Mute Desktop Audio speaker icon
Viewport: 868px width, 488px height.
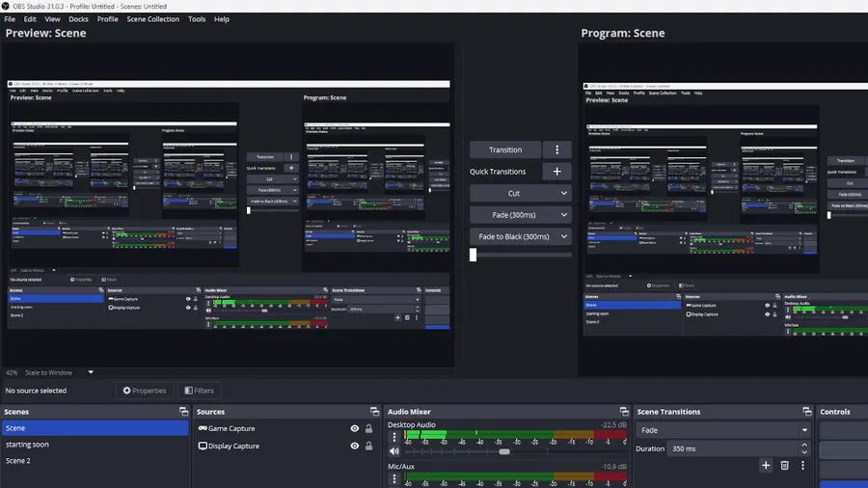(x=394, y=451)
